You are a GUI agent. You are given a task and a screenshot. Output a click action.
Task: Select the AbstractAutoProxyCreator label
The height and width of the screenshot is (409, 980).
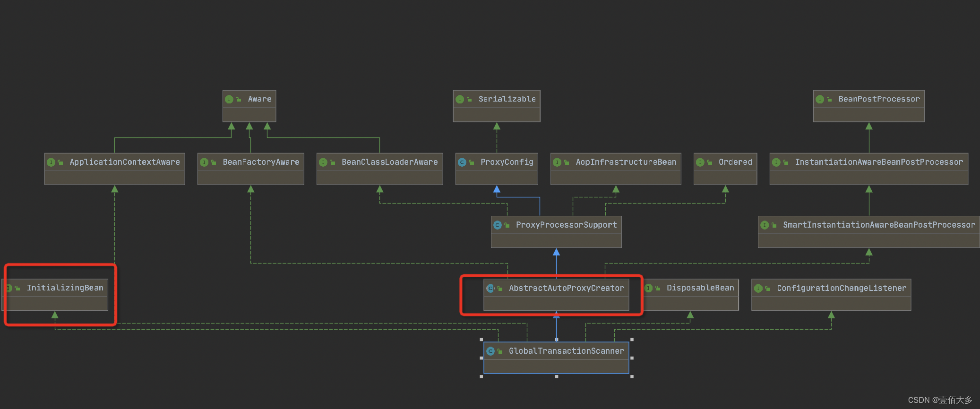(567, 288)
